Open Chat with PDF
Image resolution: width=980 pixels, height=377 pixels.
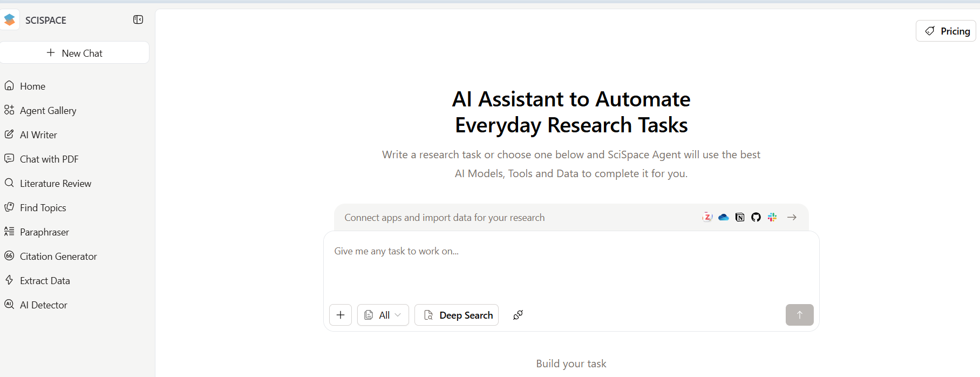click(x=49, y=159)
